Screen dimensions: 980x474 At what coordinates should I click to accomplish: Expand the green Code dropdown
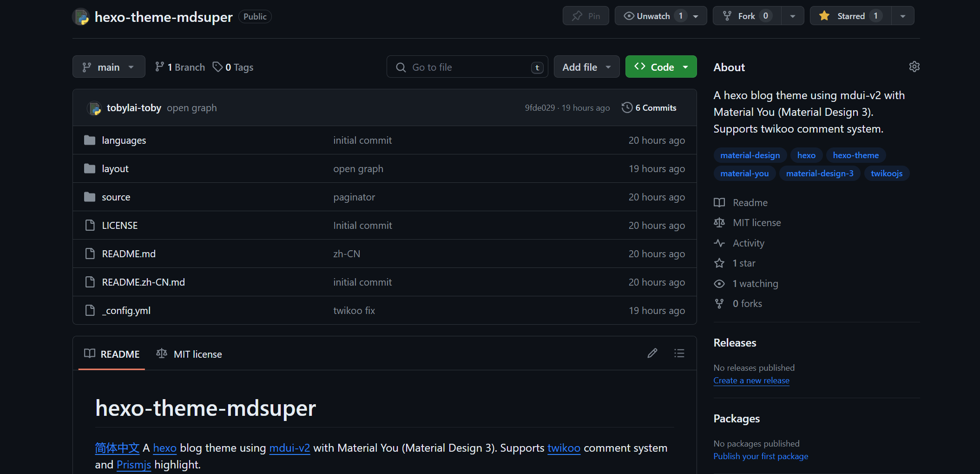pyautogui.click(x=660, y=67)
